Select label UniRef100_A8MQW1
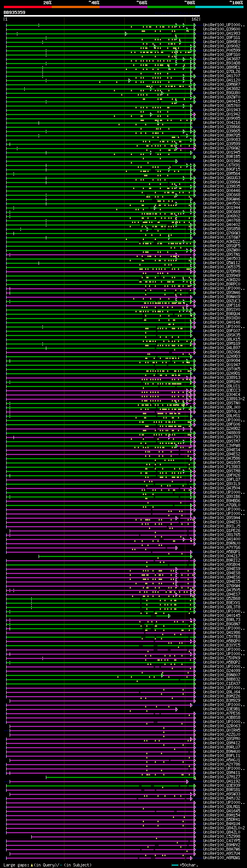 click(222, 858)
